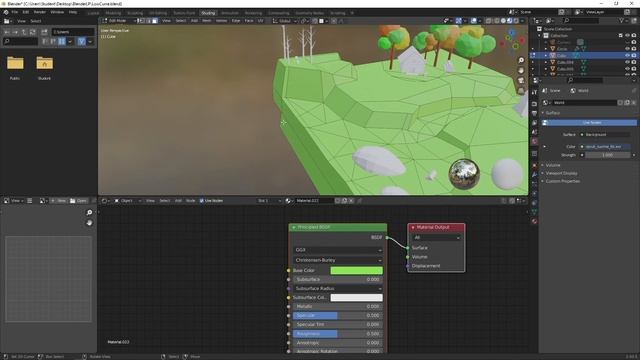Toggle X-ray view icon
640x360 pixels.
489,21
